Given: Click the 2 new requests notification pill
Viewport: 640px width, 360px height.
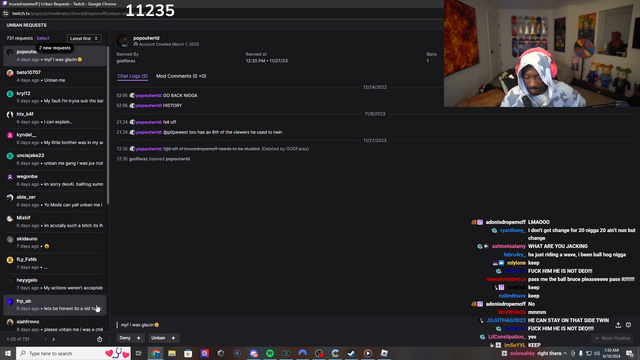Looking at the screenshot, I should coord(55,48).
